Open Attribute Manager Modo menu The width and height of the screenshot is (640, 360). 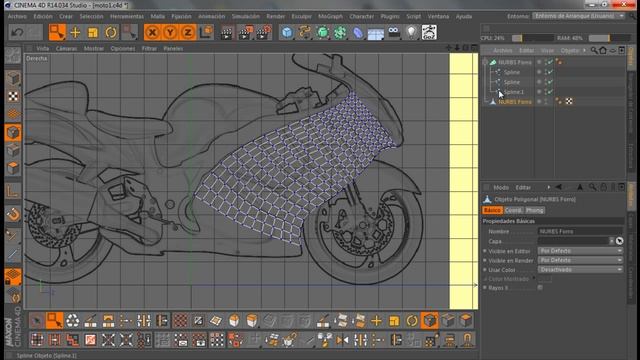501,187
